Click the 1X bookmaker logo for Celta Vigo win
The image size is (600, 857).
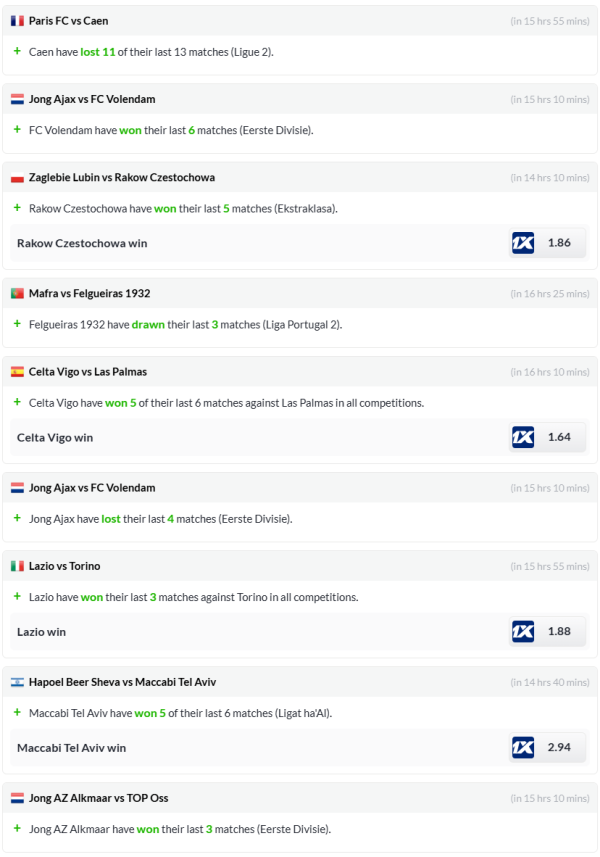(x=523, y=437)
